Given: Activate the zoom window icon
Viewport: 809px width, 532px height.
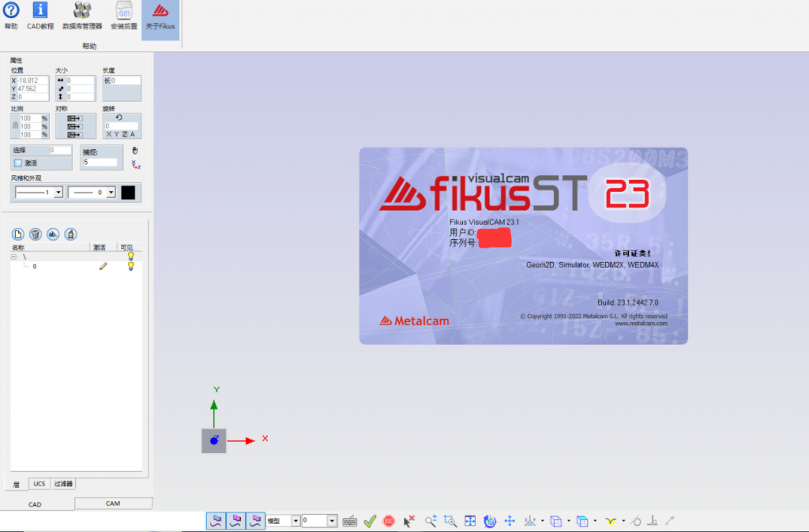Looking at the screenshot, I should tap(450, 521).
